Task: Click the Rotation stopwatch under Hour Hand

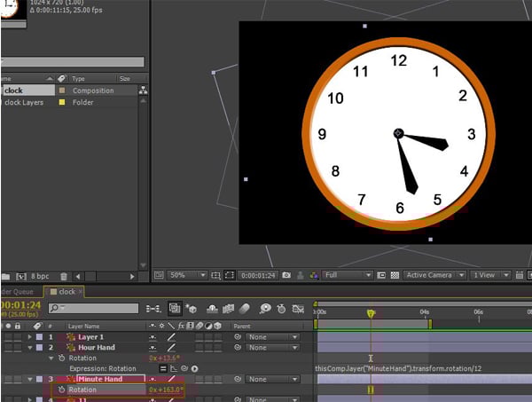Action: pos(61,358)
